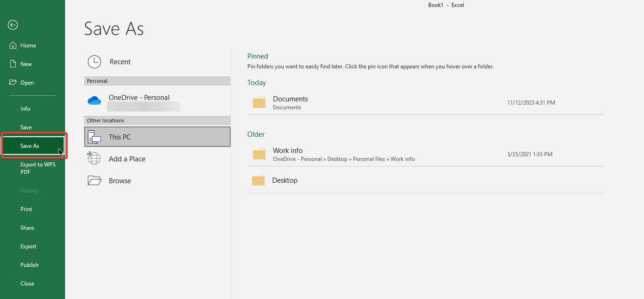644x299 pixels.
Task: Go to the Info section
Action: tap(25, 108)
